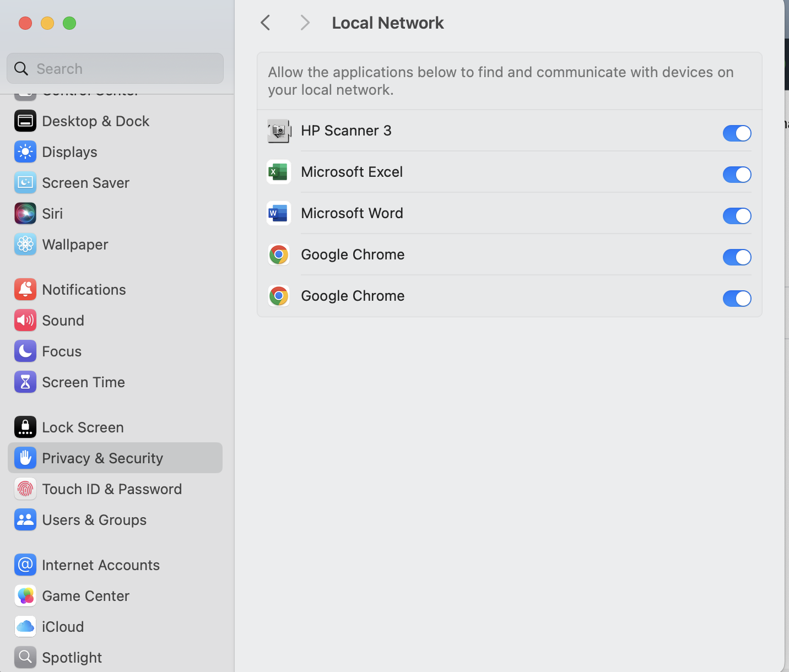Click the Screen Time hourglass icon
The height and width of the screenshot is (672, 789).
tap(25, 382)
